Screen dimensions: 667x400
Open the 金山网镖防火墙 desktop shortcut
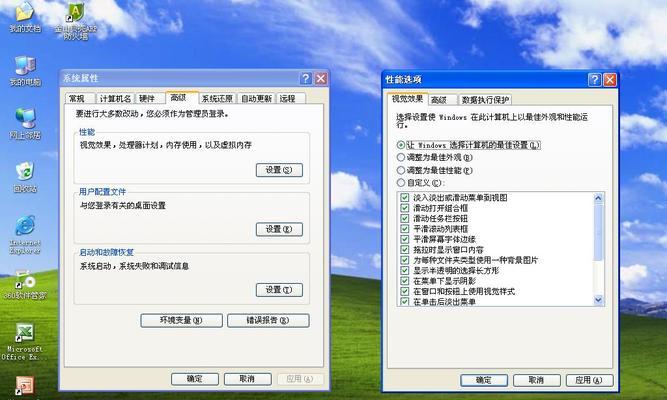(75, 20)
